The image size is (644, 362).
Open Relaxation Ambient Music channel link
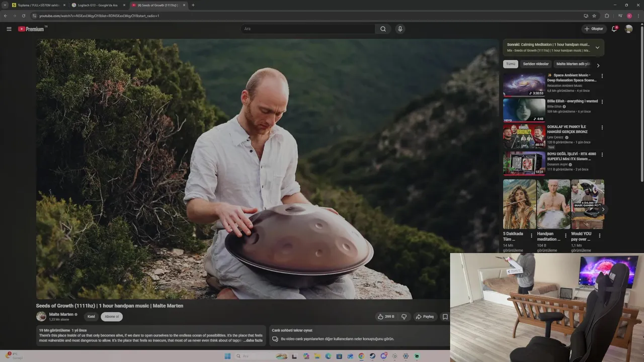(x=565, y=85)
